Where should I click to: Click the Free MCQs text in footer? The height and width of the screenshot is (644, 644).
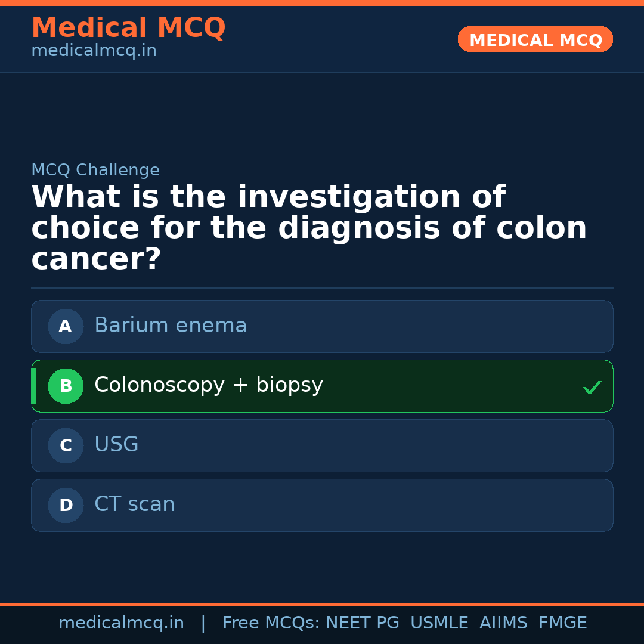(271, 623)
